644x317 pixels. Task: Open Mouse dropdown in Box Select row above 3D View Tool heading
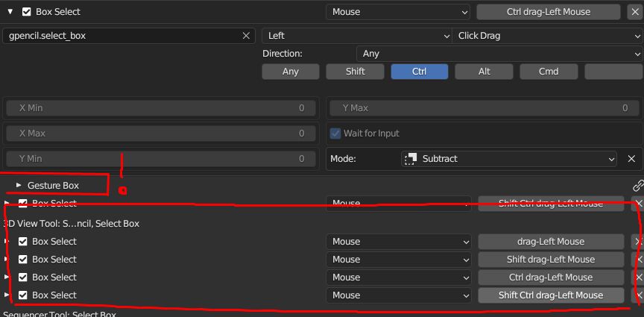(398, 203)
